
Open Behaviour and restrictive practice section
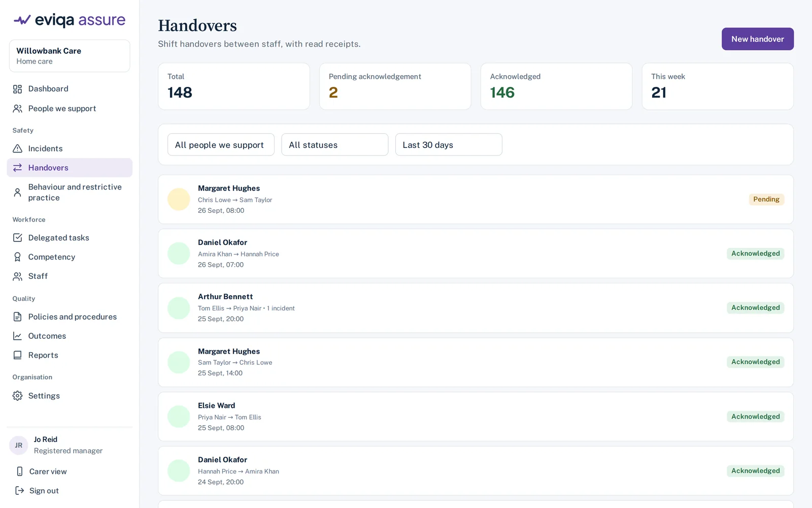pyautogui.click(x=70, y=193)
